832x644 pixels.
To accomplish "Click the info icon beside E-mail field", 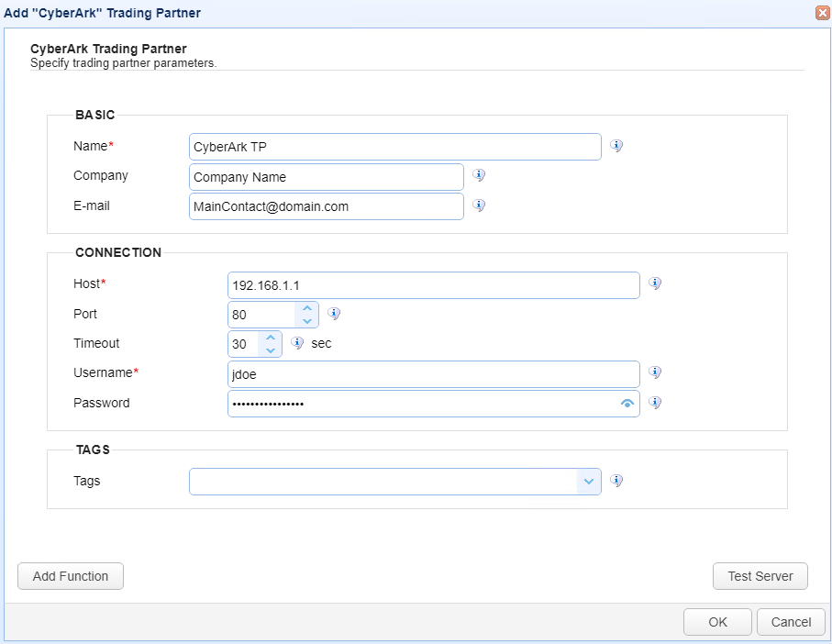I will point(479,205).
